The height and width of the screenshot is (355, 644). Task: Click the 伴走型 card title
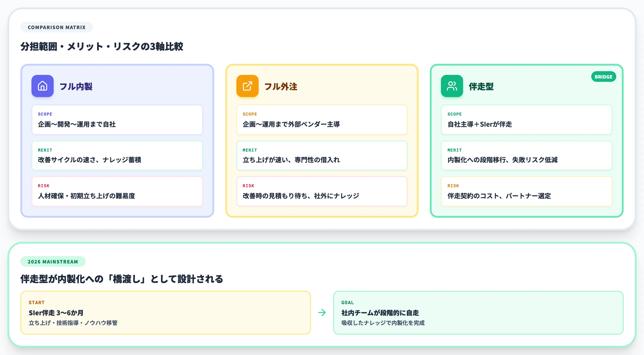481,86
